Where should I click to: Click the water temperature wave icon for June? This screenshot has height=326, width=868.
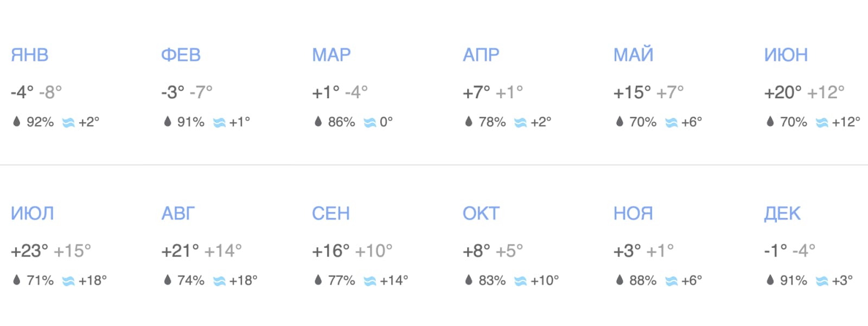tap(822, 123)
